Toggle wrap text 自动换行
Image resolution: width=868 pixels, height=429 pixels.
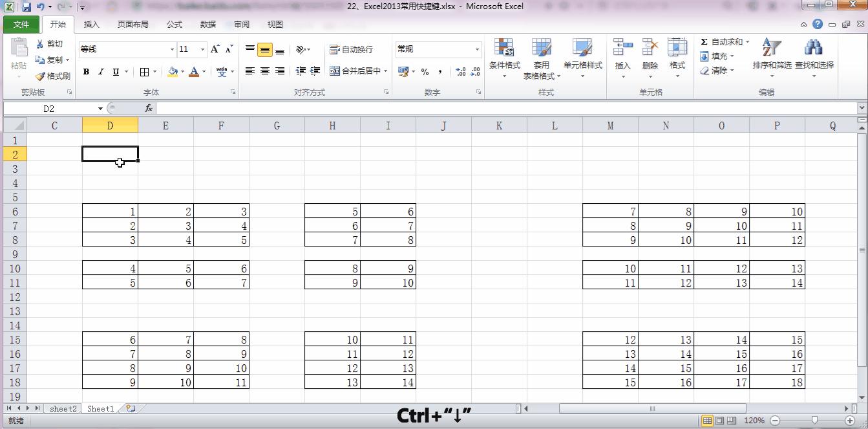pos(351,50)
